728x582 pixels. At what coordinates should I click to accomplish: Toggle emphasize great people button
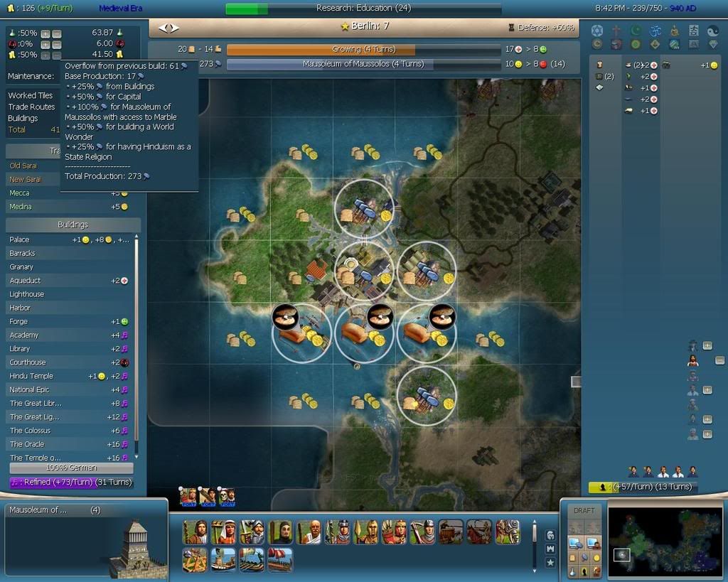(584, 571)
